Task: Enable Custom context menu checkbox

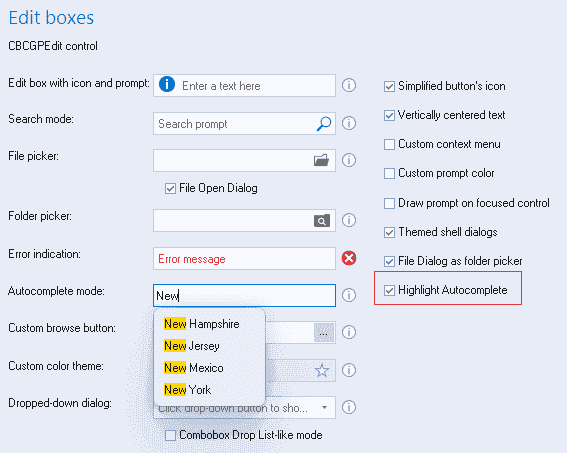Action: [x=389, y=144]
